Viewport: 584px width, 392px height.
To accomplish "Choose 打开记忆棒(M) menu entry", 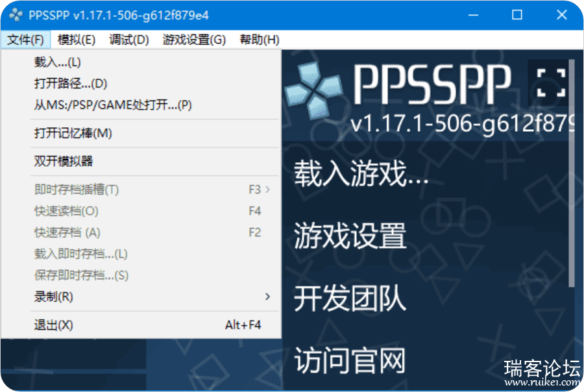I will click(x=141, y=133).
